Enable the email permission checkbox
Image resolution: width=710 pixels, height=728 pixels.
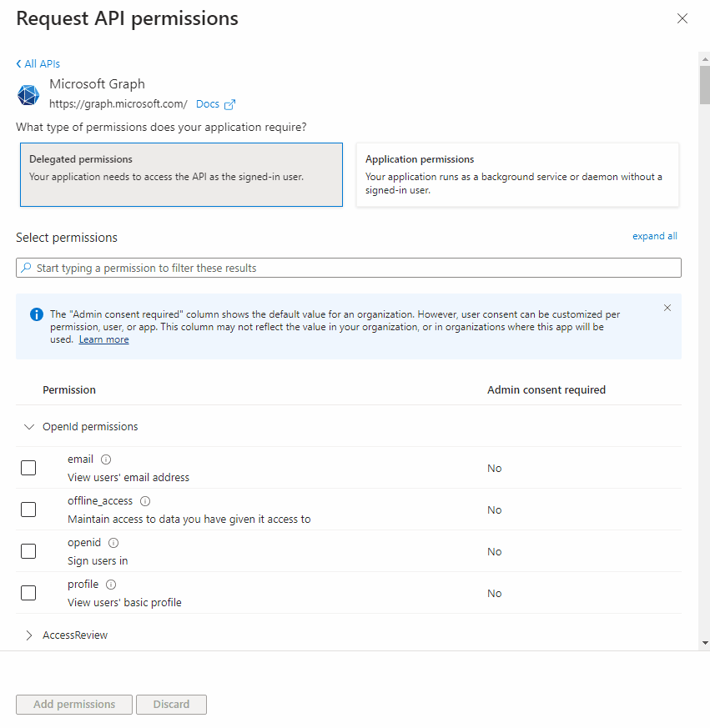click(28, 468)
